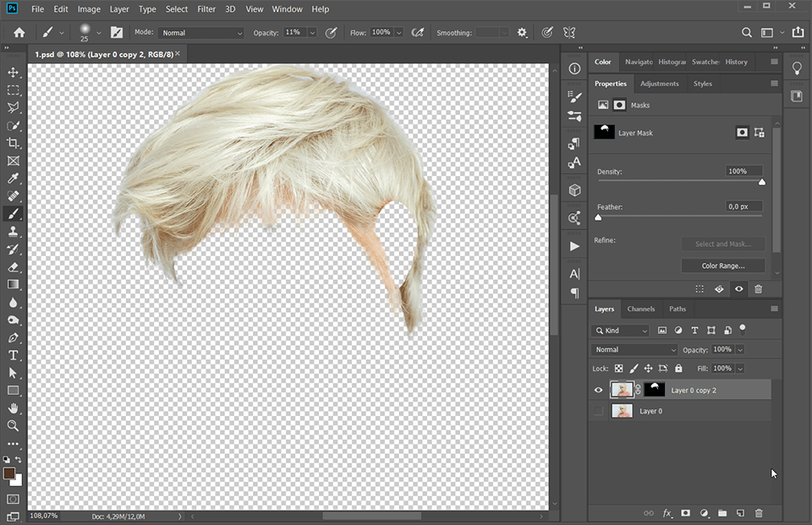The width and height of the screenshot is (812, 525).
Task: Create a new layer via the Layers panel icon
Action: point(739,513)
